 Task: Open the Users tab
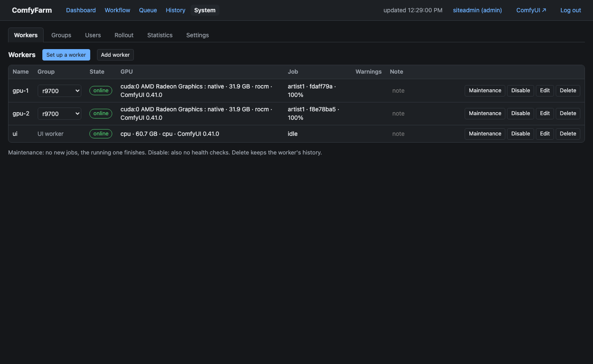[x=93, y=35]
